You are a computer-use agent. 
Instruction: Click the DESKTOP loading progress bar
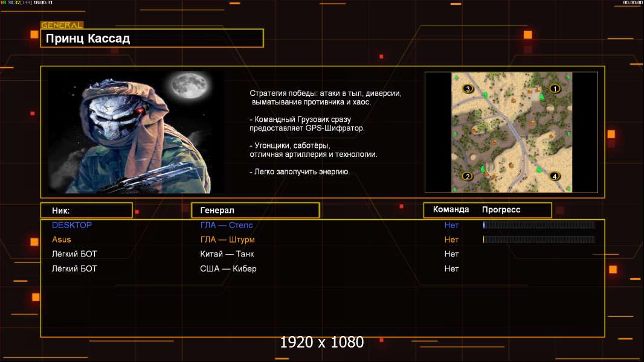pos(539,224)
